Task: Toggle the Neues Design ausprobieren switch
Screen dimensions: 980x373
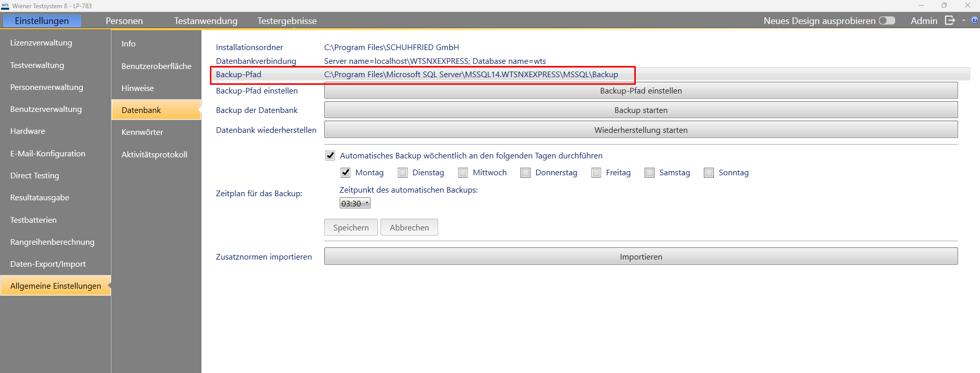Action: (x=887, y=20)
